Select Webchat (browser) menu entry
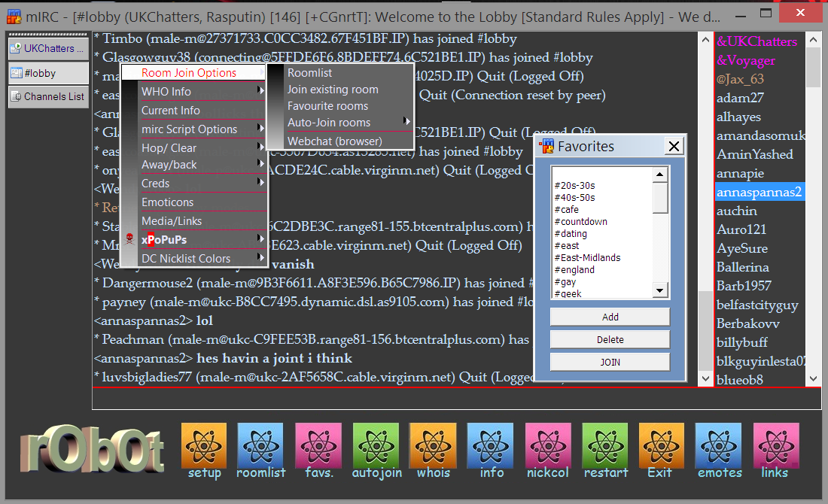 (334, 141)
